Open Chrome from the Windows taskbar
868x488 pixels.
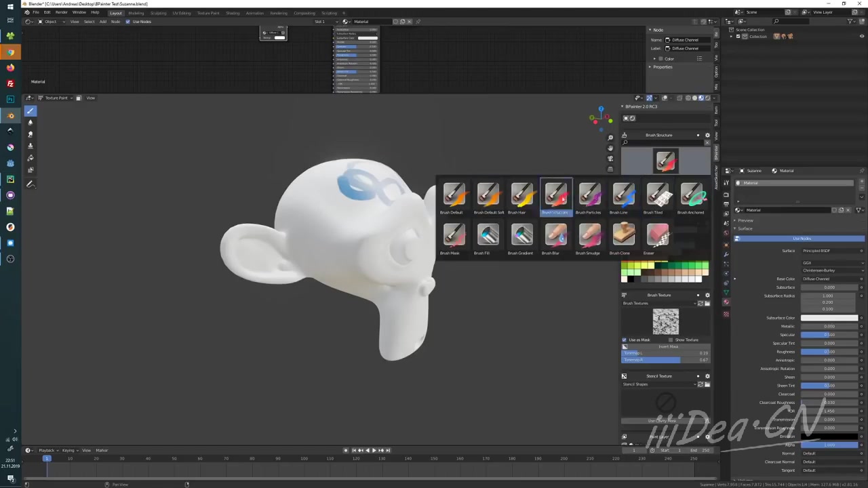click(x=10, y=52)
